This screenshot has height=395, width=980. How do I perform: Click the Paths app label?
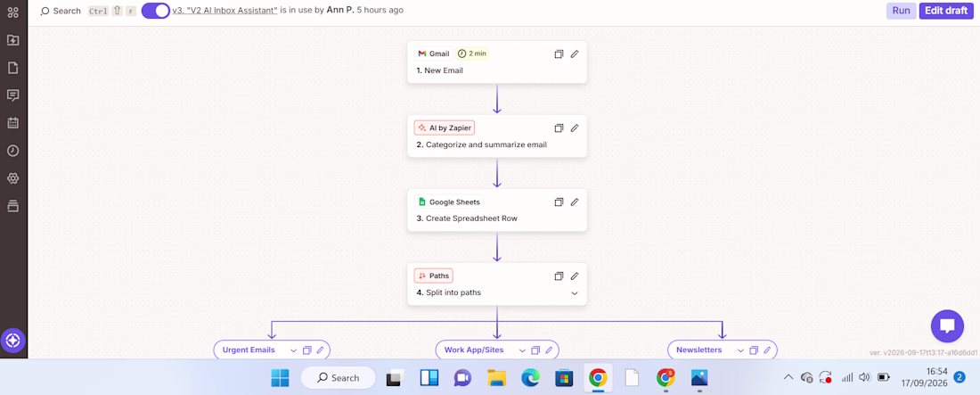point(433,276)
